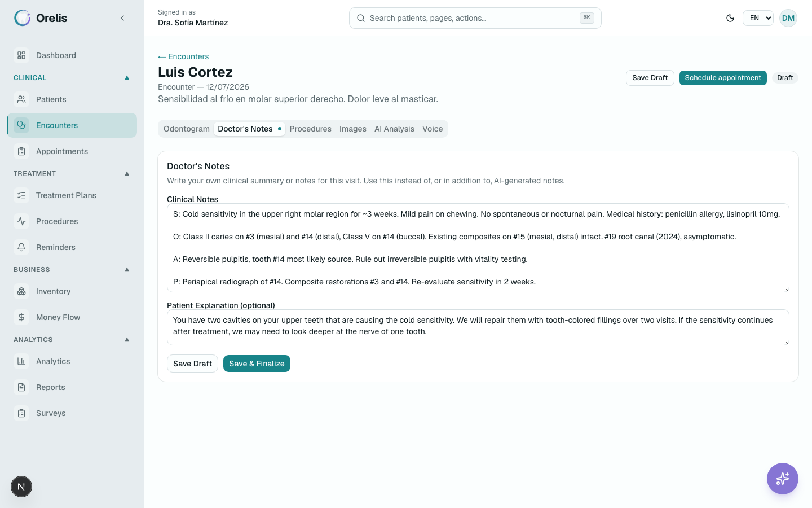Click Save Draft in the page header
This screenshot has height=508, width=812.
[x=650, y=78]
